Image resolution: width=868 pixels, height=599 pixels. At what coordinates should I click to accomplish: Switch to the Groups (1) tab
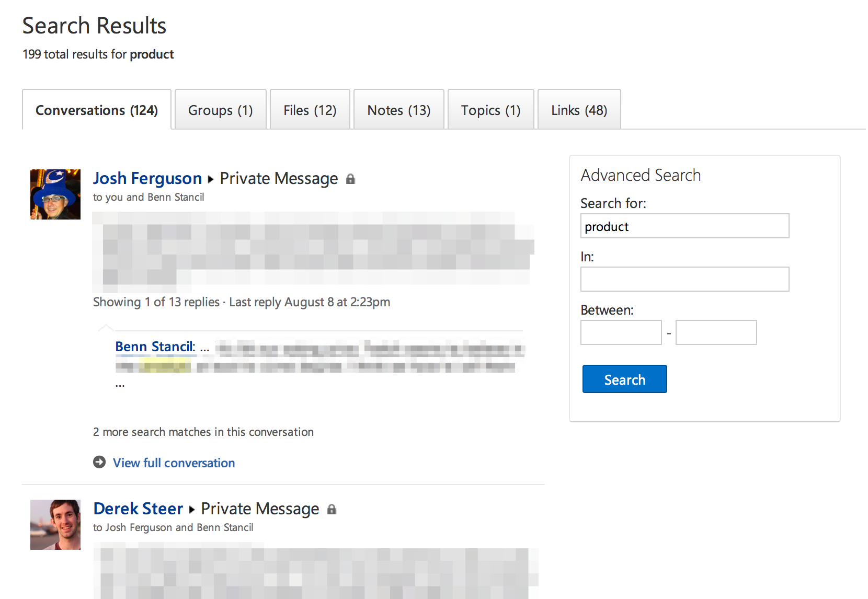220,110
